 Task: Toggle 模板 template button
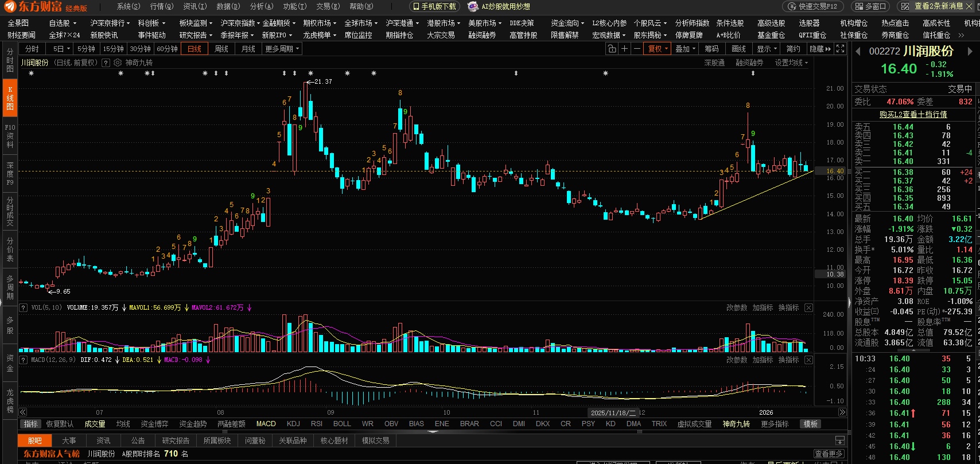(x=810, y=424)
